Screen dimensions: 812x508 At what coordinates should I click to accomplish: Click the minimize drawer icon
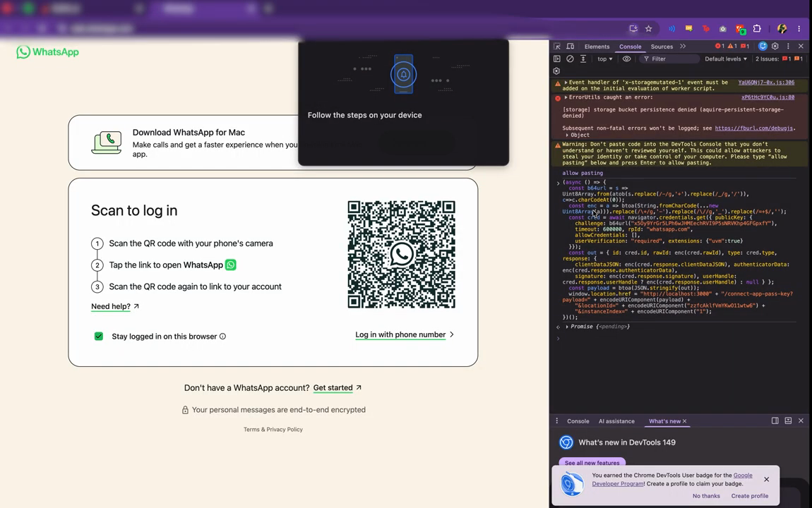tap(788, 421)
